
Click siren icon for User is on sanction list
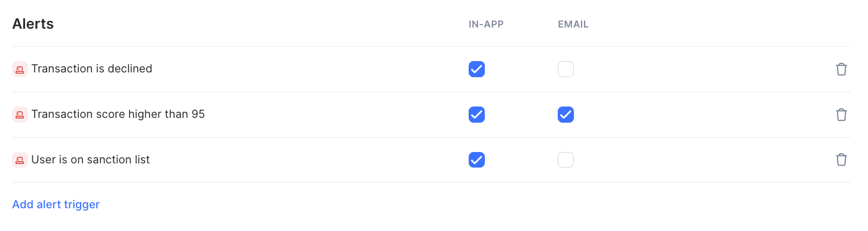click(x=20, y=160)
